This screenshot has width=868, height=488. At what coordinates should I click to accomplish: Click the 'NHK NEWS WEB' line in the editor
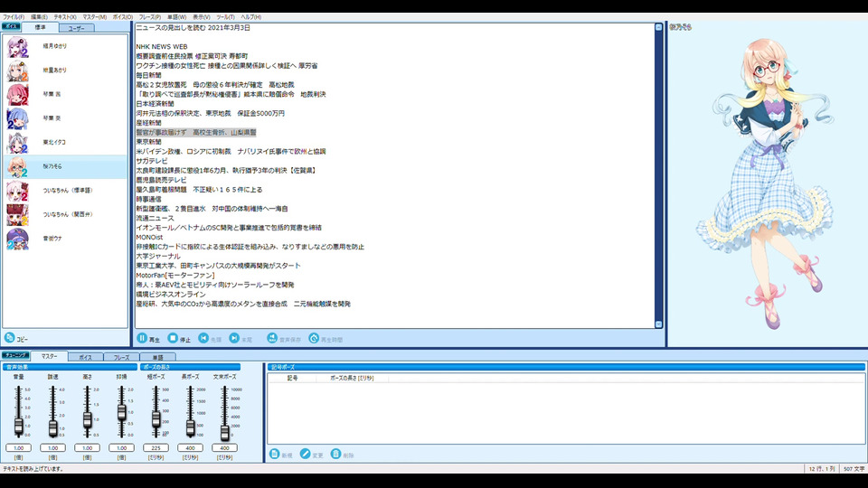click(x=162, y=46)
